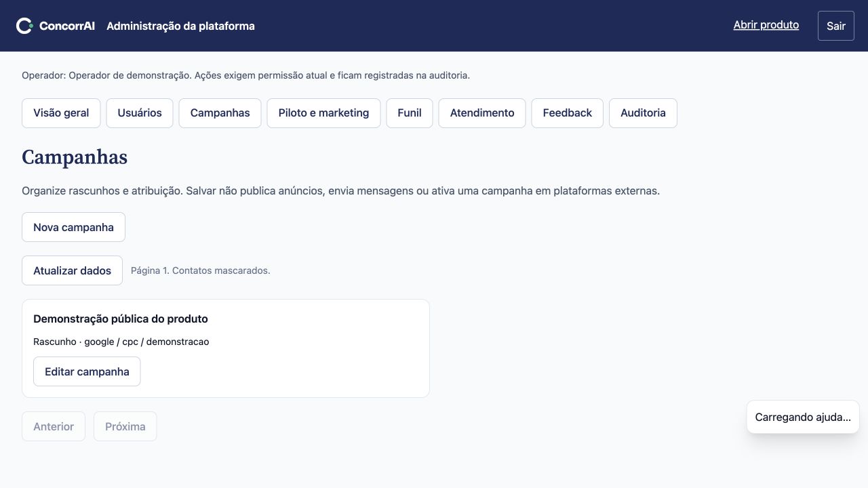Click the Administração da plataforma header title

tap(180, 26)
